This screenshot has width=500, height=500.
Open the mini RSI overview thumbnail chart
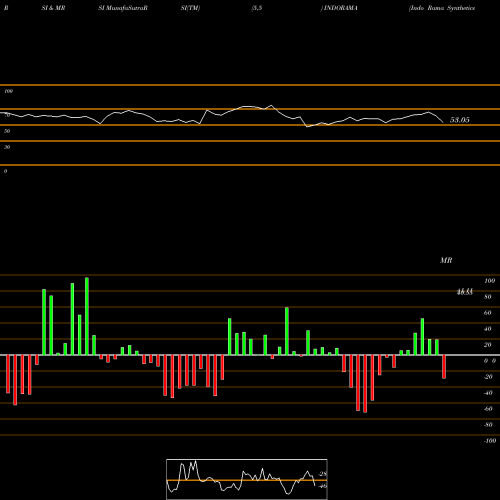[x=247, y=479]
